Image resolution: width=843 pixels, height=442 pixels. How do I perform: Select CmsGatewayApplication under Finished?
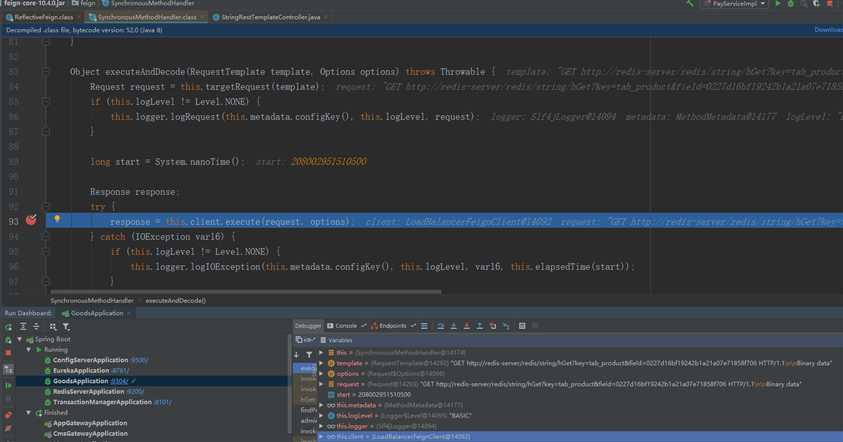90,434
